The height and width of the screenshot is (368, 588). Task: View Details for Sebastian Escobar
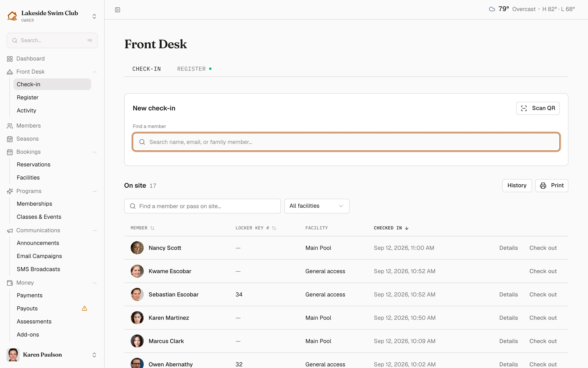(508, 294)
